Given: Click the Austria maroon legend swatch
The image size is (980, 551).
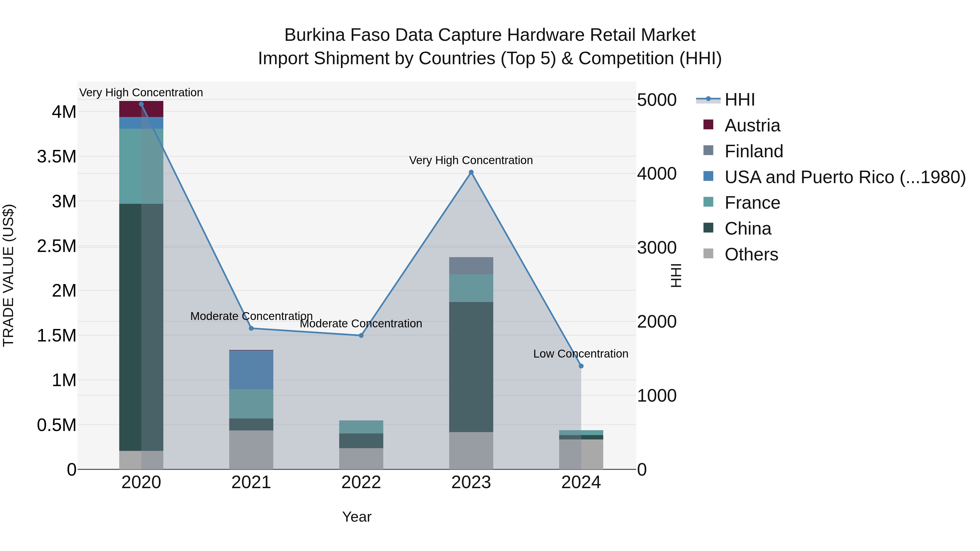Looking at the screenshot, I should pos(708,124).
